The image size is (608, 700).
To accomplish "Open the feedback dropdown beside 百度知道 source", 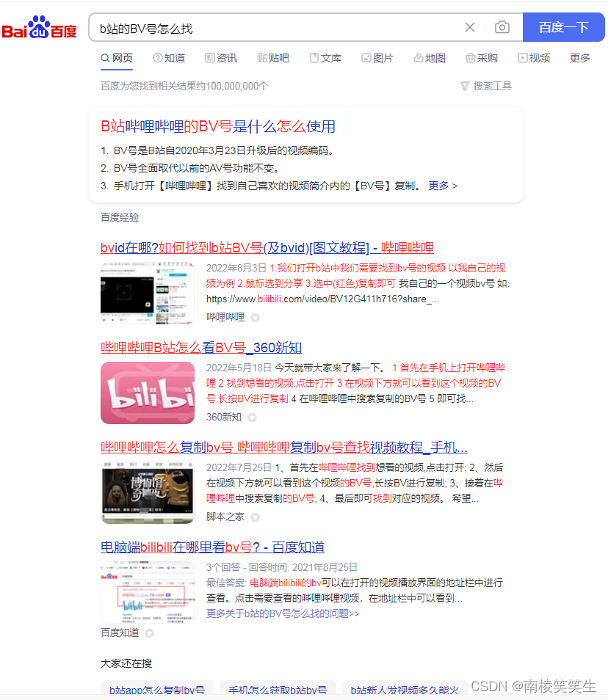I will [x=150, y=632].
